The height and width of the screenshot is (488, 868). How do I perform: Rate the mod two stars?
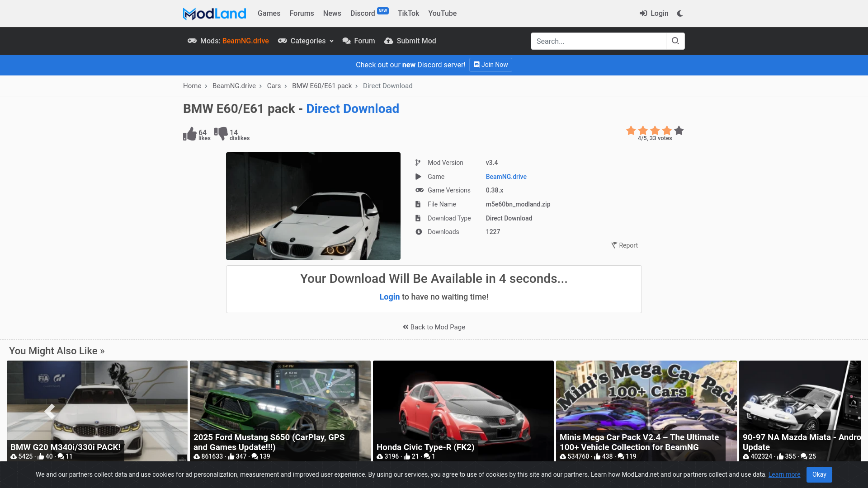[643, 131]
